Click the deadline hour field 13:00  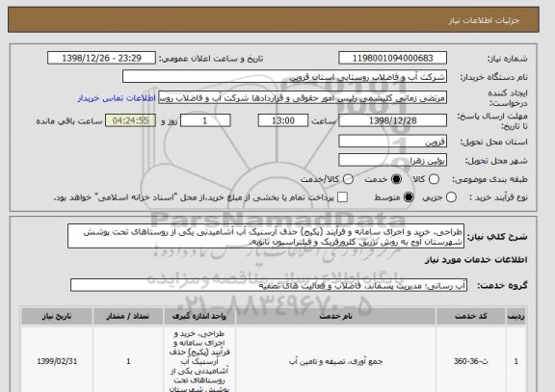[283, 120]
